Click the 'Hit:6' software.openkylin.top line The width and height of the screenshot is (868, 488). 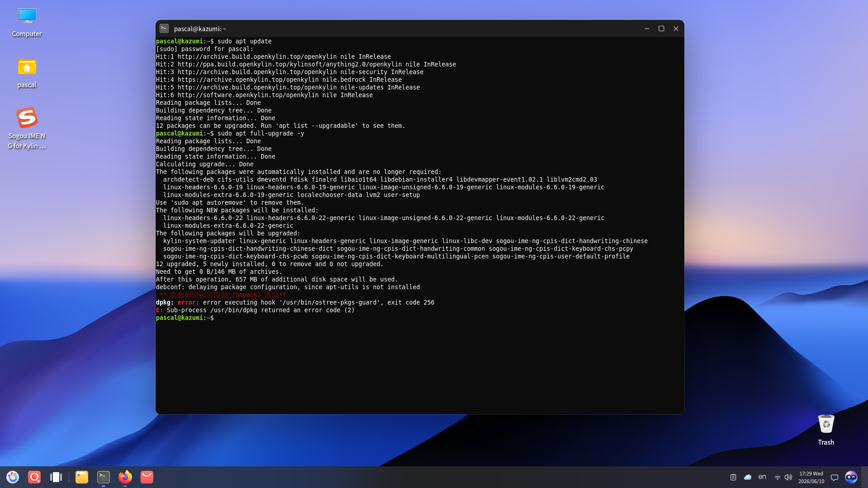pyautogui.click(x=264, y=95)
